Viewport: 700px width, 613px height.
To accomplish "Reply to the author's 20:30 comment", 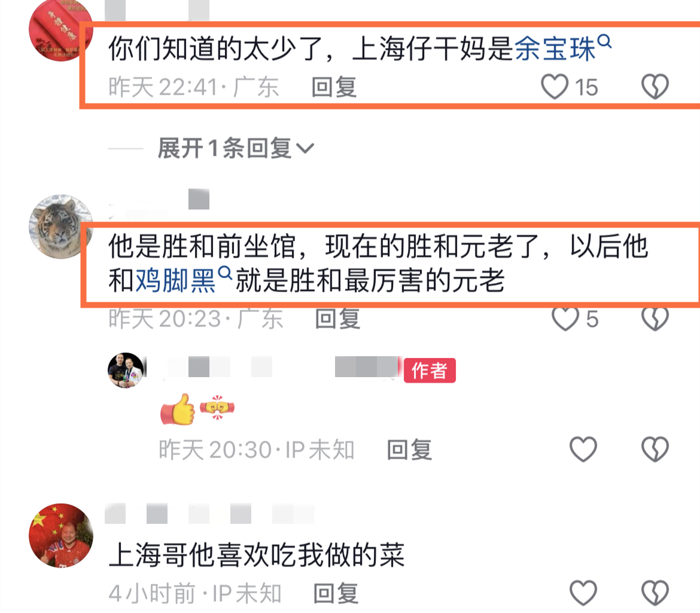I will 409,450.
